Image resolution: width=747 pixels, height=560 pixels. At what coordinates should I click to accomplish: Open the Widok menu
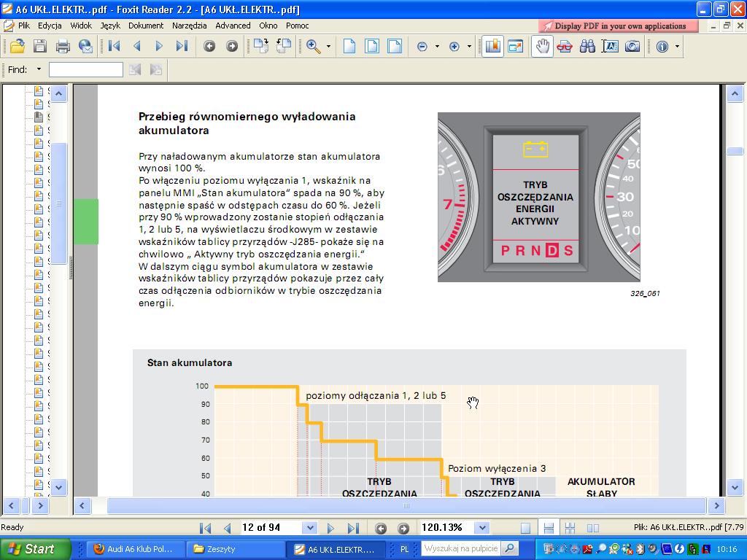tap(81, 26)
